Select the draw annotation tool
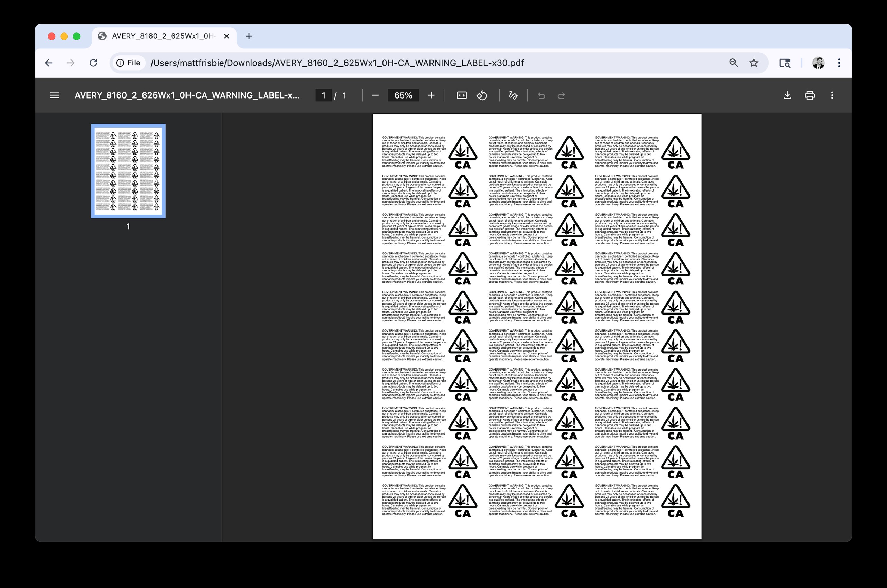 513,95
